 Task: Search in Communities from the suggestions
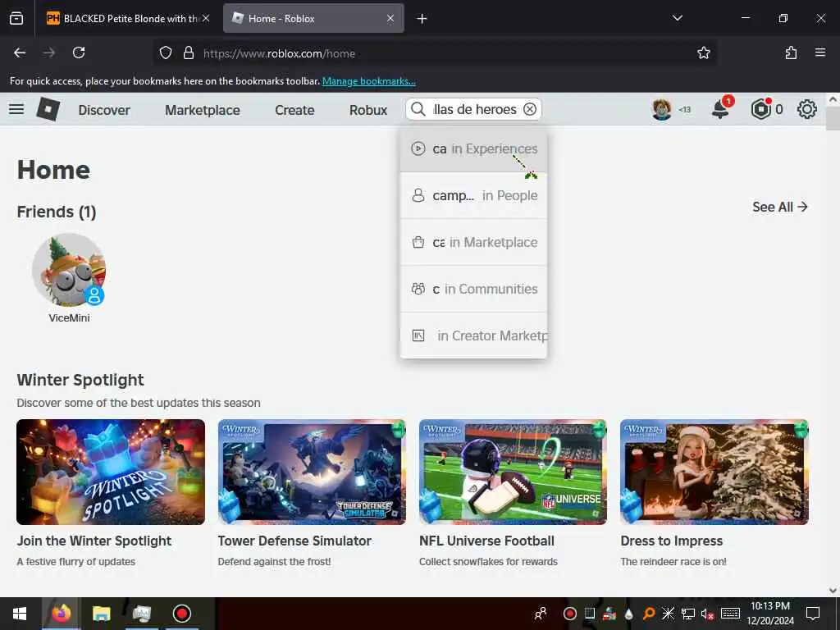click(473, 289)
